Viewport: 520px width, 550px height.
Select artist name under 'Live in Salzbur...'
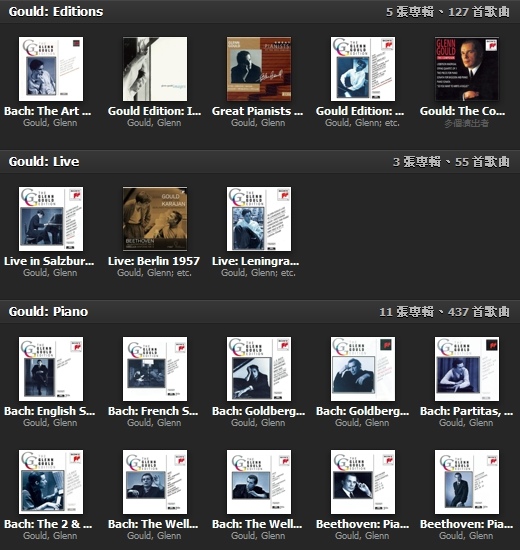pyautogui.click(x=50, y=273)
